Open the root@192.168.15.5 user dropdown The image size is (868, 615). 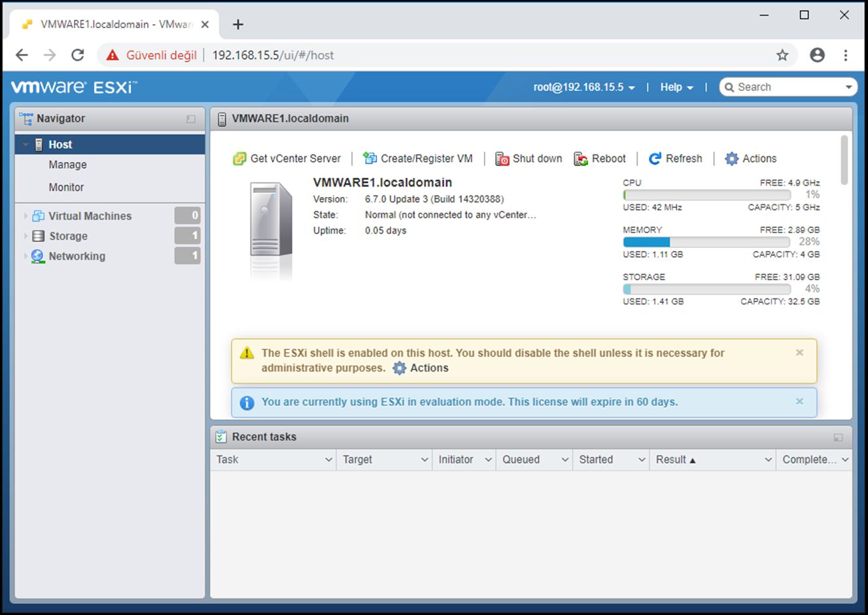[584, 87]
